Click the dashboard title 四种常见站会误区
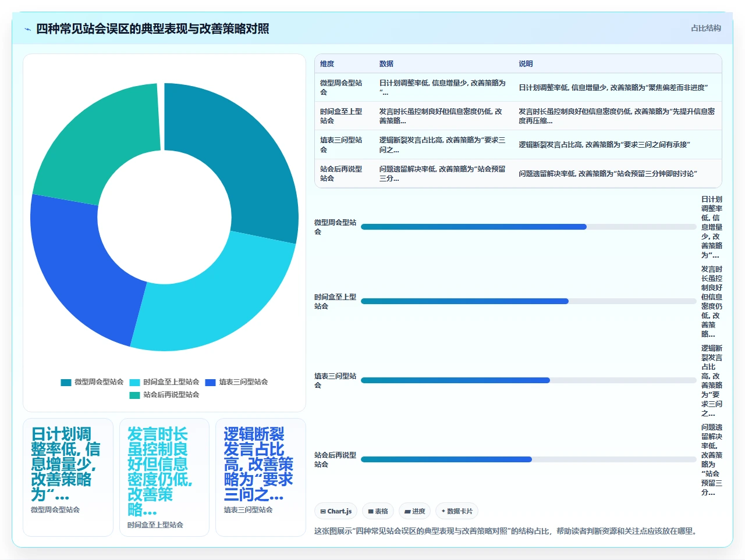Screen dimensions: 745x560 [x=152, y=29]
